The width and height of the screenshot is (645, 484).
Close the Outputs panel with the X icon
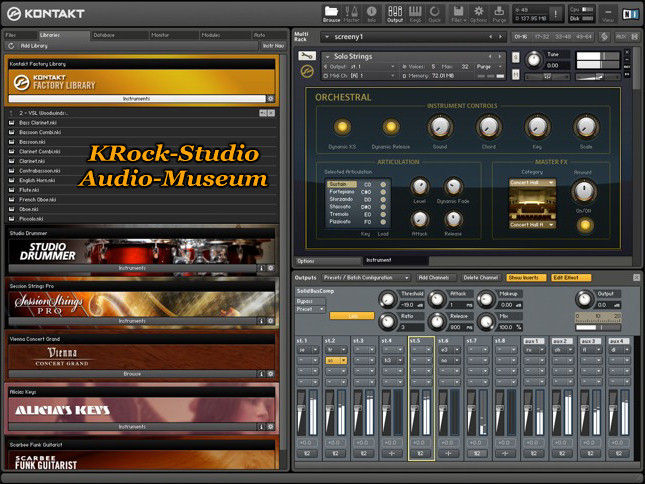click(x=636, y=278)
